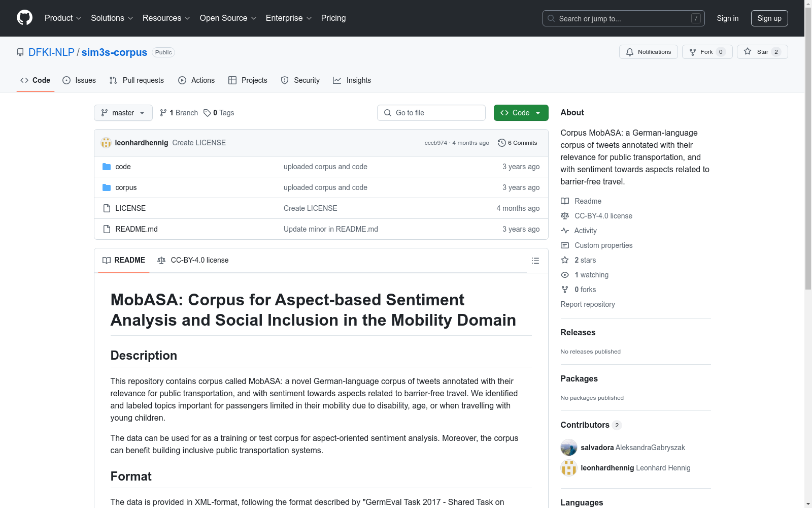The width and height of the screenshot is (812, 508).
Task: Switch to the Issues tab
Action: 79,80
